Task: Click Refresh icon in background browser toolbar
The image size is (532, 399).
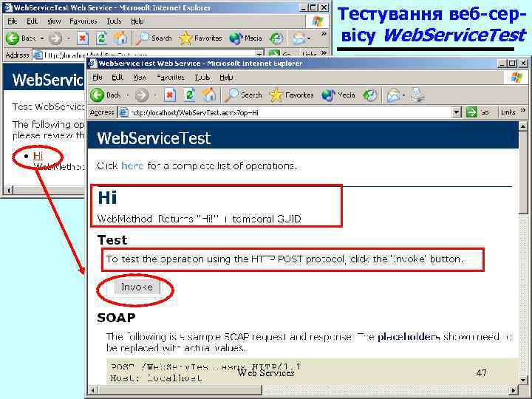Action: point(101,38)
